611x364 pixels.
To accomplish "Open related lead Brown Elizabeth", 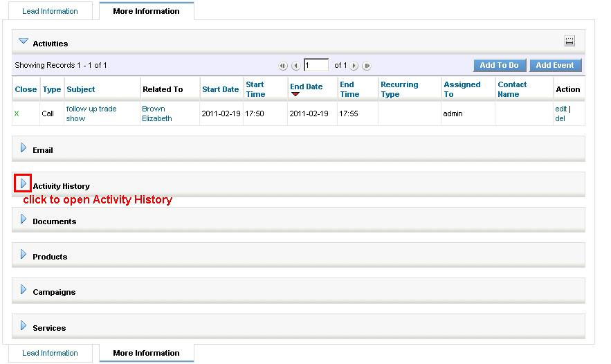I will pos(156,113).
